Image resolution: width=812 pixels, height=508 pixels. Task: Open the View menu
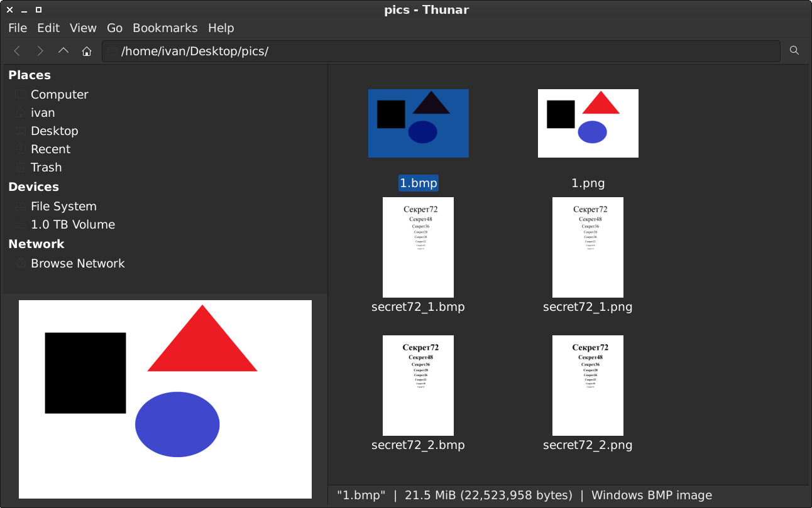pyautogui.click(x=83, y=28)
